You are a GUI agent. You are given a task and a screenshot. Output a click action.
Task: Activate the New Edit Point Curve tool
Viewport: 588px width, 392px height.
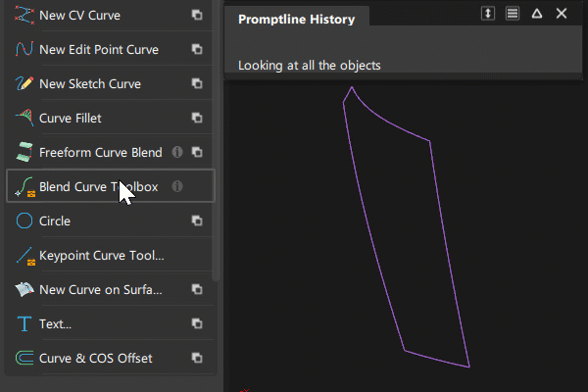pyautogui.click(x=98, y=49)
